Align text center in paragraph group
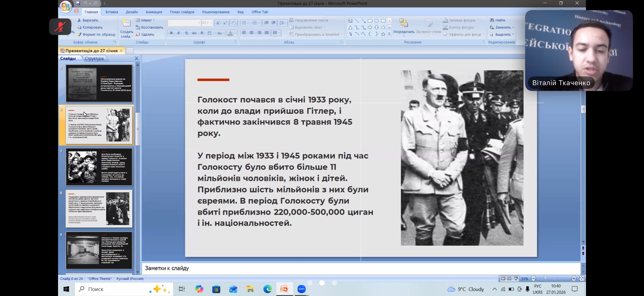This screenshot has width=644, height=296. (252, 33)
